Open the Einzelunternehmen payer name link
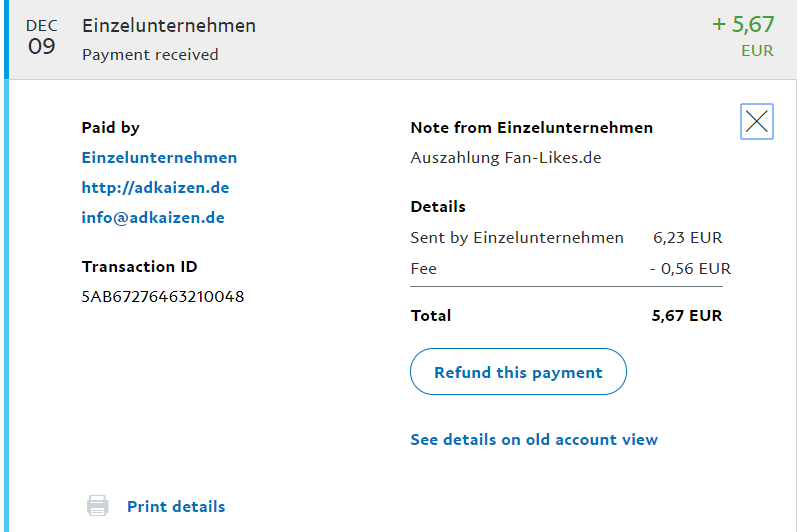The width and height of the screenshot is (810, 532). click(159, 157)
